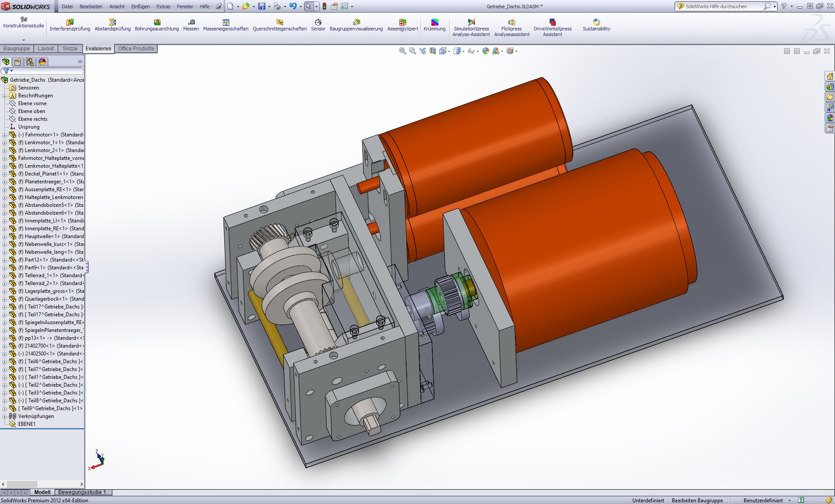This screenshot has height=504, width=835.
Task: Launch the AssemblyXpert tool
Action: [x=402, y=25]
